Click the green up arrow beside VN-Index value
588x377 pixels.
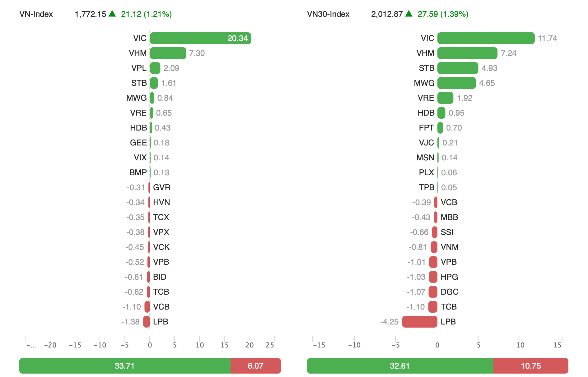112,14
